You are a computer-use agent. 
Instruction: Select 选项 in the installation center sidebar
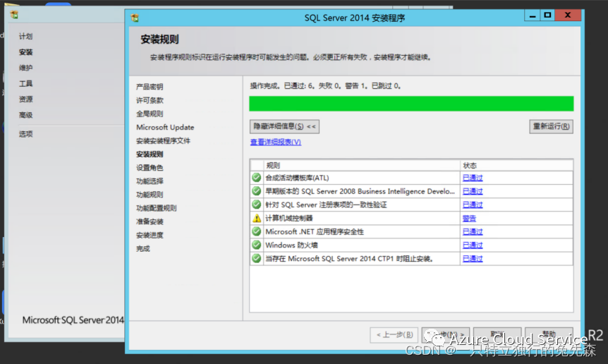(x=25, y=134)
